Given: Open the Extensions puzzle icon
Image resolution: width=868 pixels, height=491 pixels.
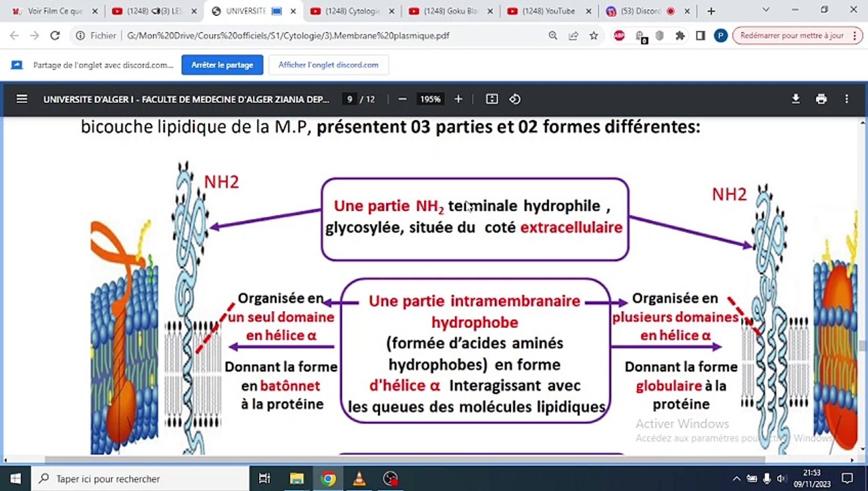Looking at the screenshot, I should click(680, 35).
